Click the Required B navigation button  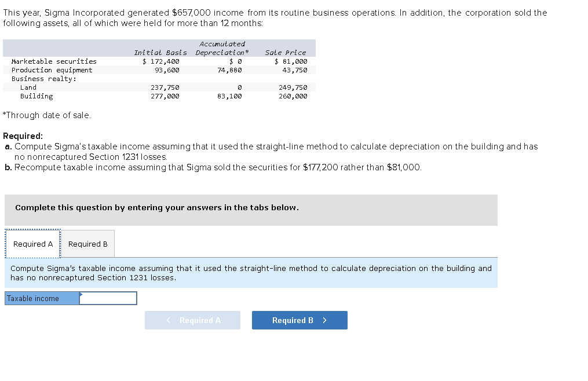(299, 320)
